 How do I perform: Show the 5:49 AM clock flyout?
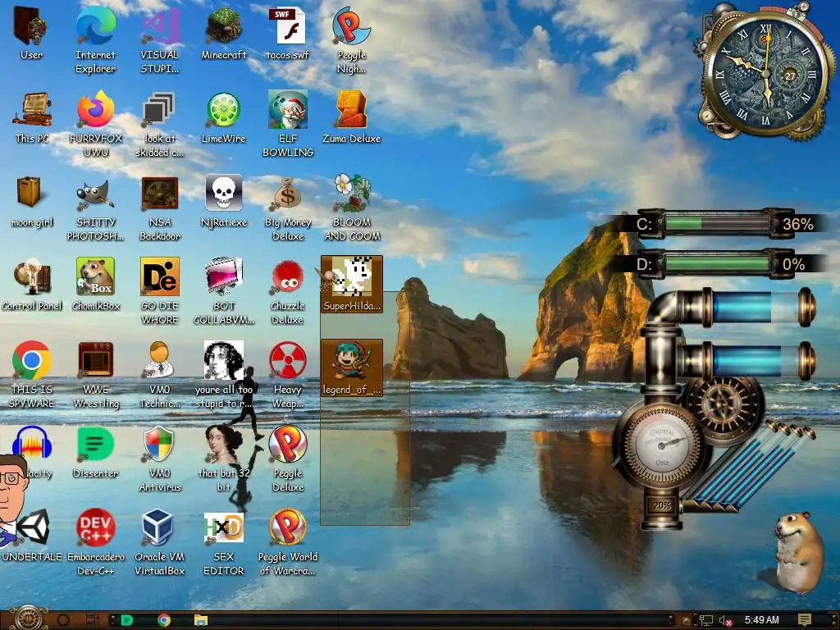click(761, 620)
